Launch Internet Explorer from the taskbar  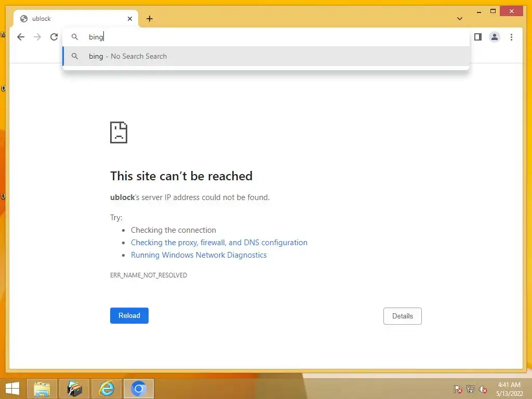pos(107,389)
